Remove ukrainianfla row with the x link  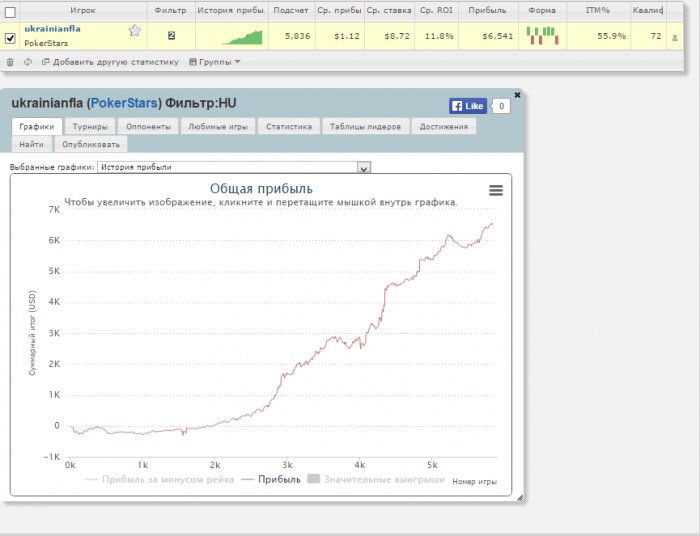tap(675, 37)
